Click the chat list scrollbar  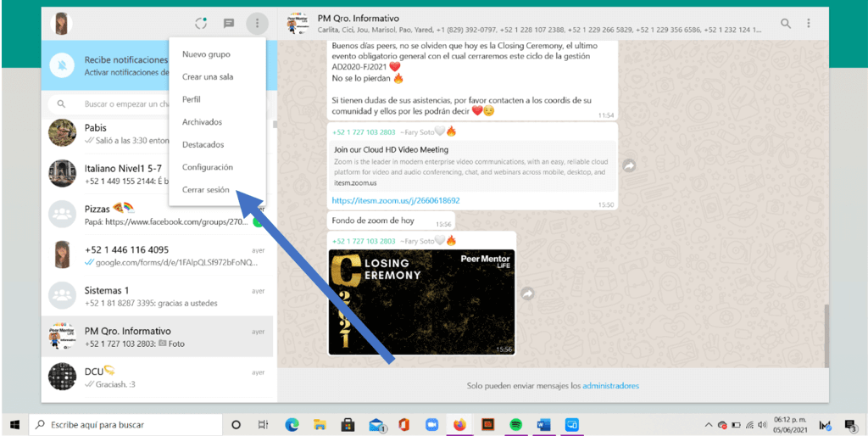275,126
